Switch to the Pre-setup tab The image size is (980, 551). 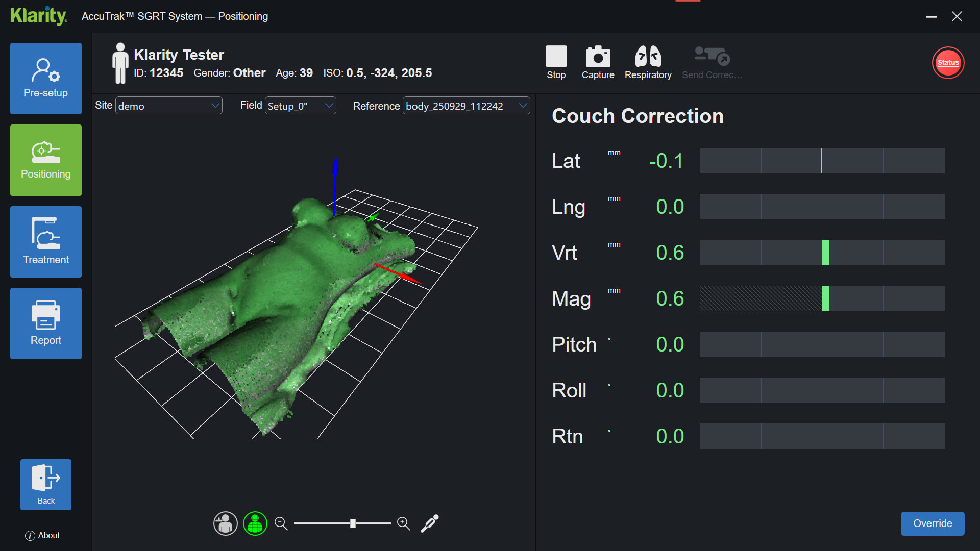click(46, 79)
